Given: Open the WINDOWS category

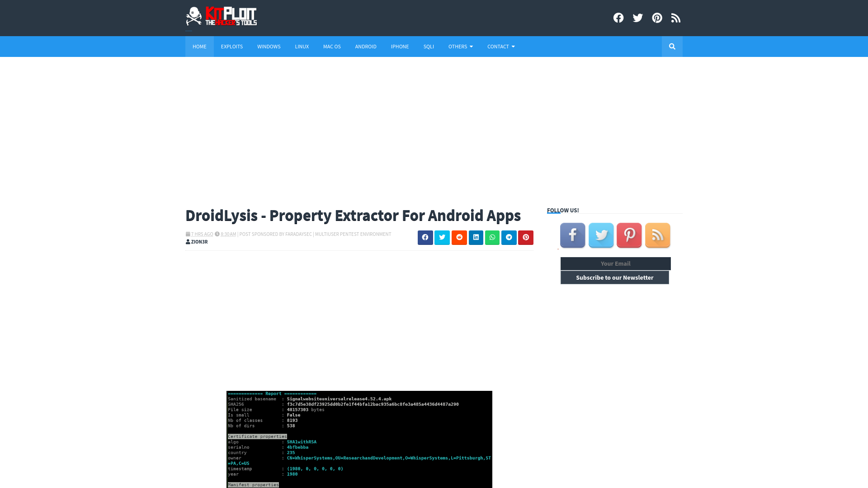Looking at the screenshot, I should (x=269, y=47).
